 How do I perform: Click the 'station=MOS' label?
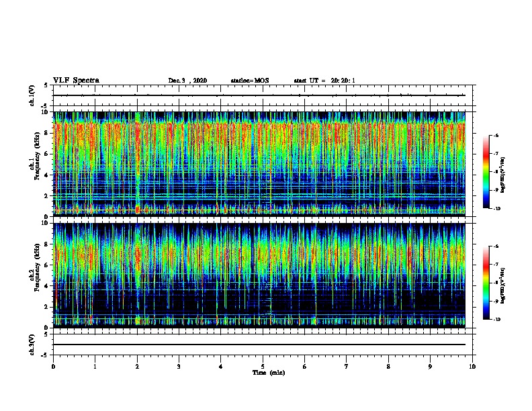click(250, 81)
